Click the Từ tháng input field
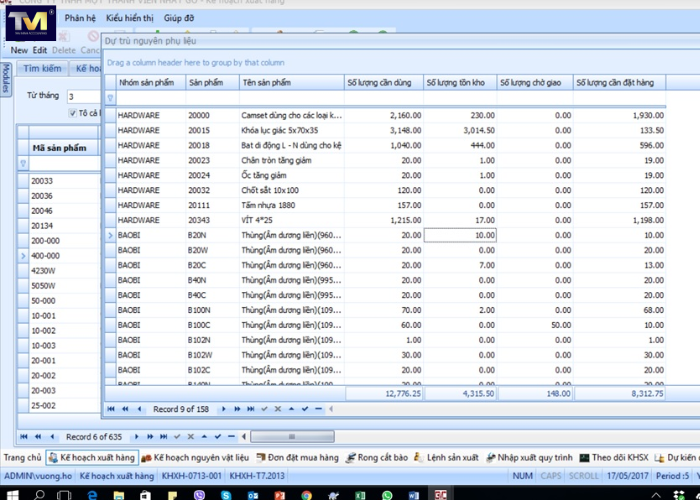The width and height of the screenshot is (700, 500). coord(83,96)
